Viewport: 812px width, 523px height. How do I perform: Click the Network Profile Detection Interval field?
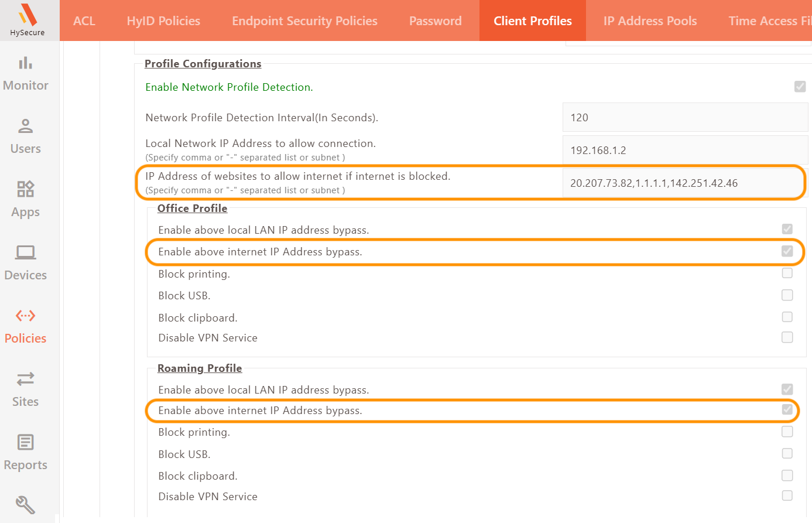pos(685,117)
